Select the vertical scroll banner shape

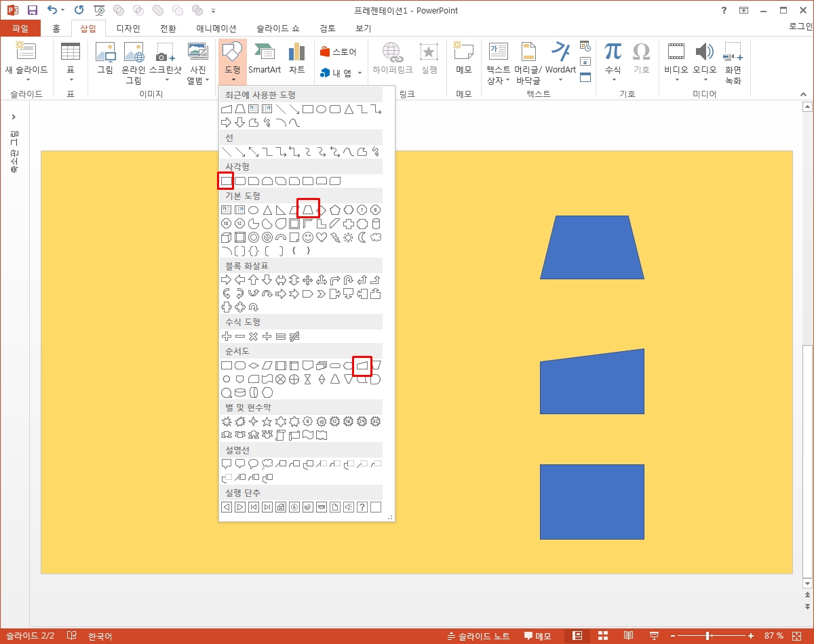(x=280, y=435)
